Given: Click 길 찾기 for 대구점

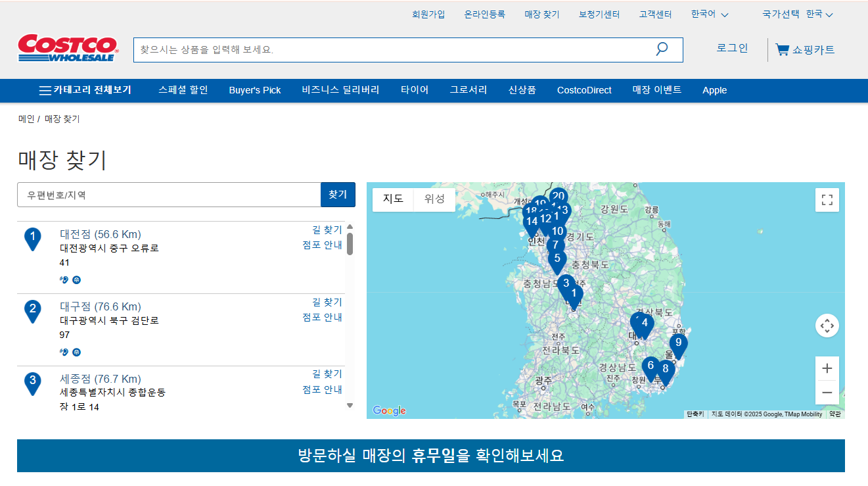Looking at the screenshot, I should (x=327, y=302).
